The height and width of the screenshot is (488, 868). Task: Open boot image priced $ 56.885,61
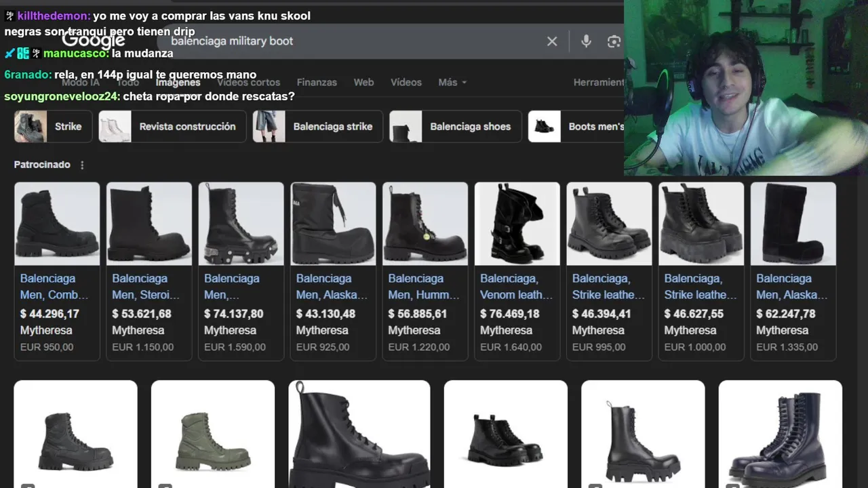[425, 224]
